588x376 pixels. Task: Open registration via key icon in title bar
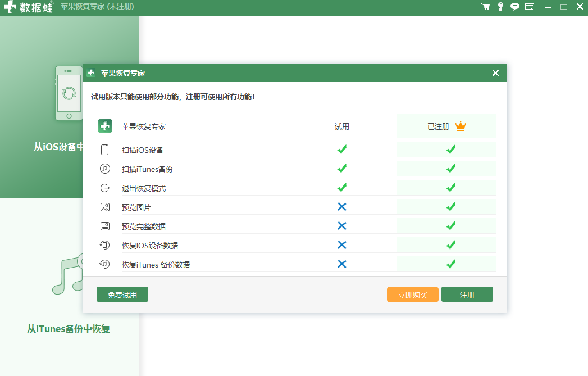click(x=500, y=7)
